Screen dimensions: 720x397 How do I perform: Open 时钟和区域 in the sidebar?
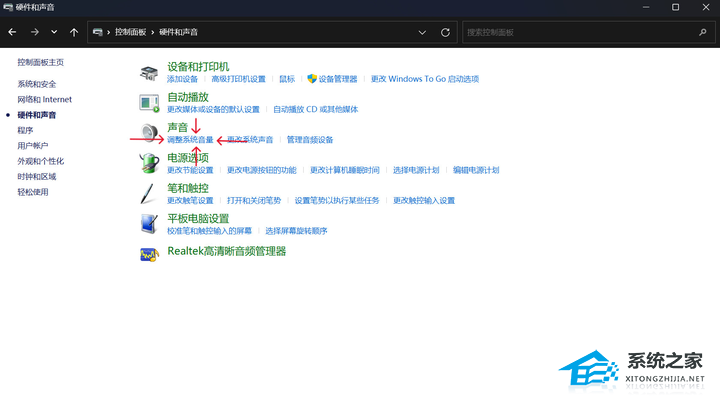click(37, 177)
